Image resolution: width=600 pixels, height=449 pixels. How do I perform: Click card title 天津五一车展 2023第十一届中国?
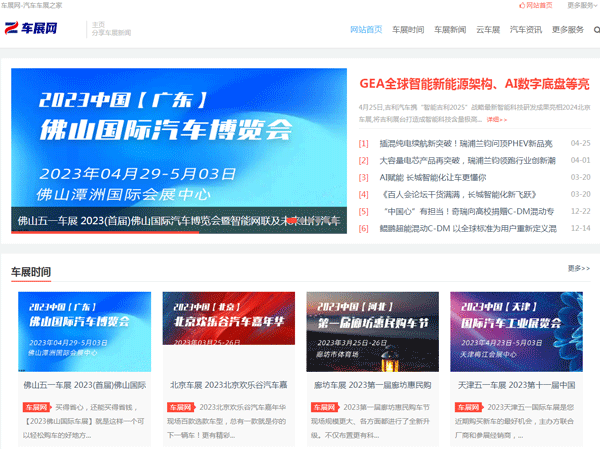(x=517, y=385)
